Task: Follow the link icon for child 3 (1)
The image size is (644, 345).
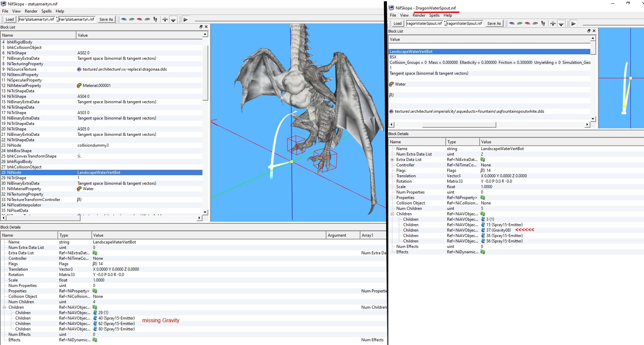Action: coord(483,219)
